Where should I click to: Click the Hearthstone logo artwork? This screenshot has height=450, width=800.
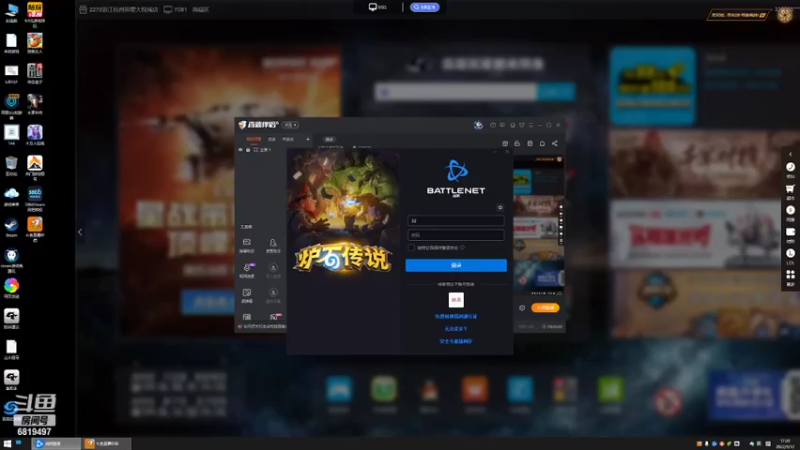coord(342,258)
